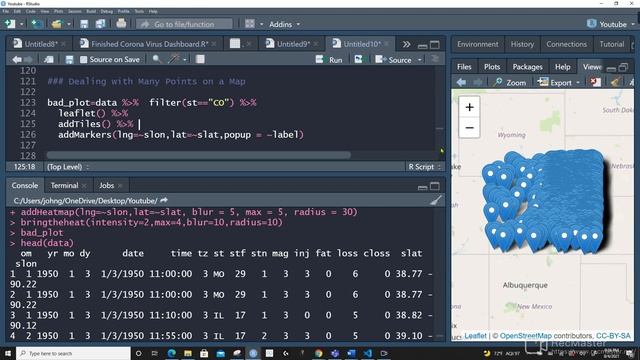The image size is (640, 360).
Task: Open the Code menu
Action: [x=31, y=11]
